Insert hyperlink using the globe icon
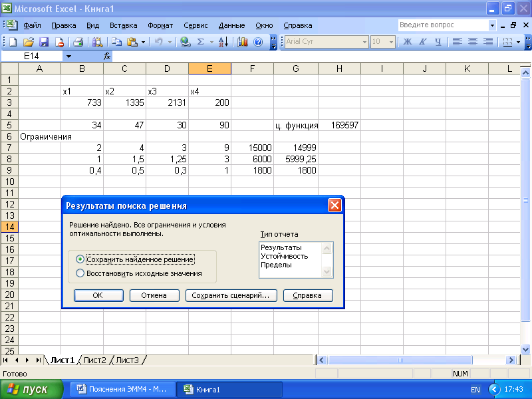 point(186,42)
